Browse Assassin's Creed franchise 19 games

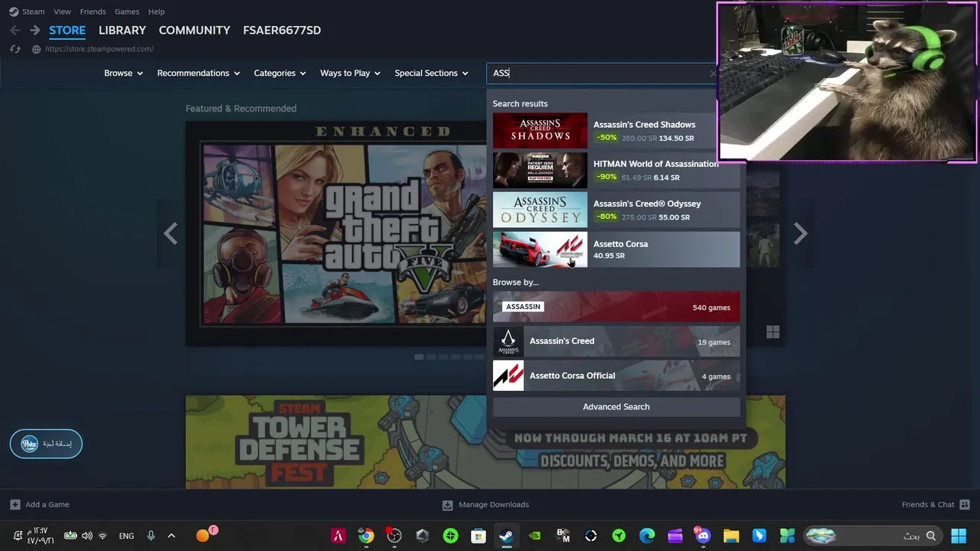coord(616,341)
